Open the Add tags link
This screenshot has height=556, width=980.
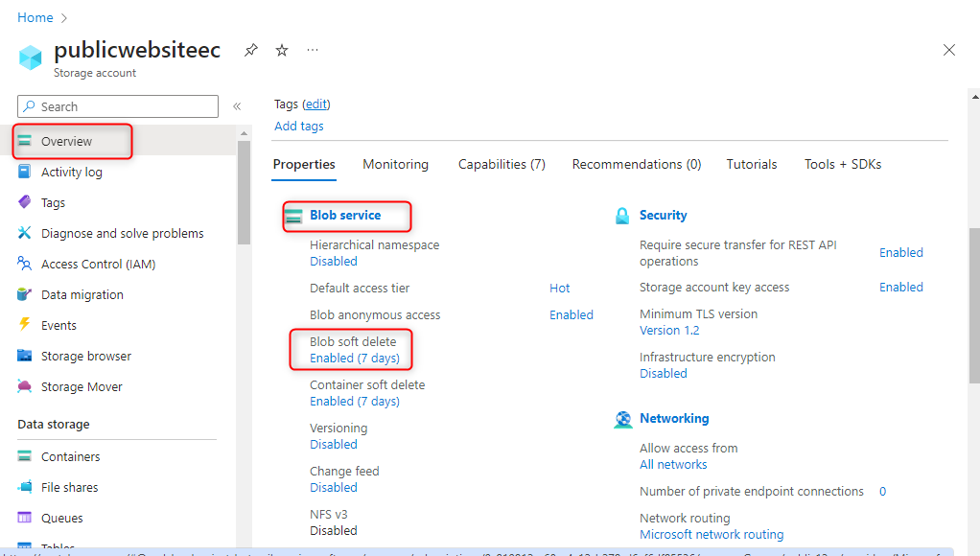[x=299, y=126]
